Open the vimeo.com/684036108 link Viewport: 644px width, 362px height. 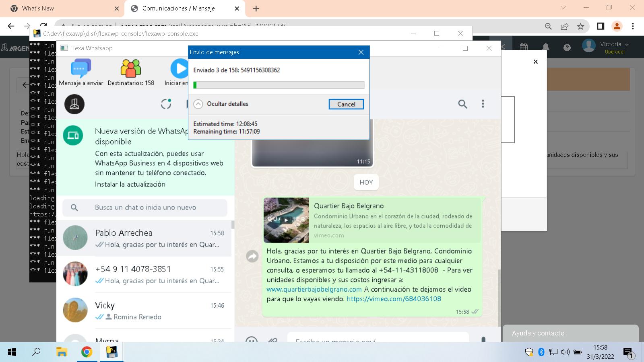394,299
